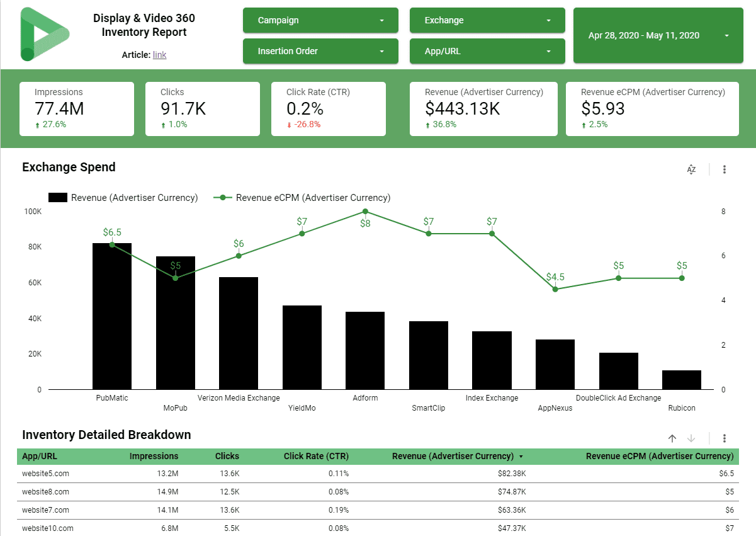Select the Revenue $443.13K scorecard

483,108
